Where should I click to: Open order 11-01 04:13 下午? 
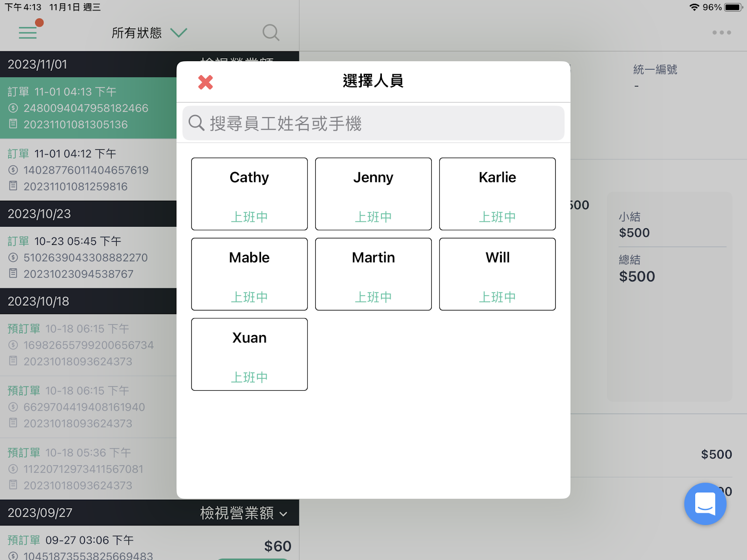click(88, 108)
